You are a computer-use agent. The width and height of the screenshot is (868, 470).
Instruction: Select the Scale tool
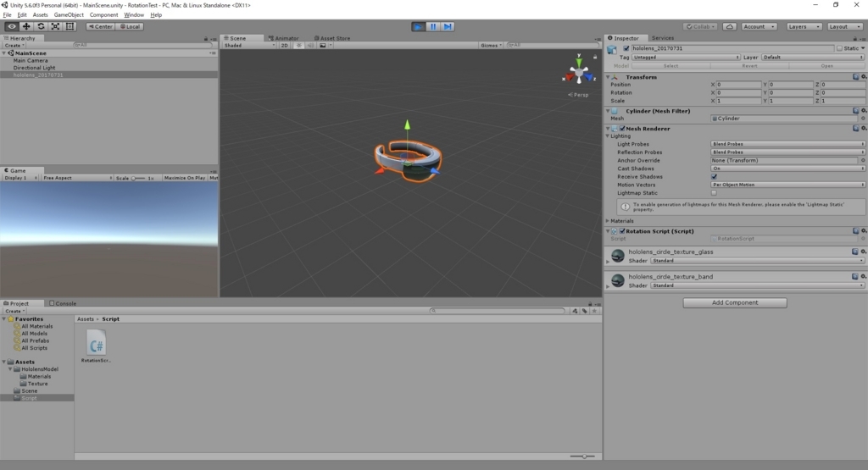click(x=55, y=26)
